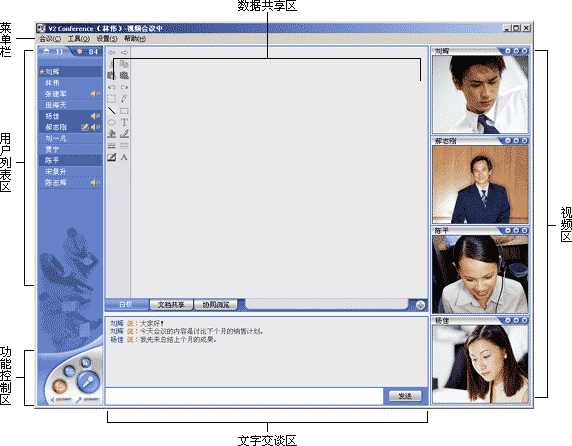Screen dimensions: 572x446
Task: Click the 11 attendee count tab
Action: 55,52
